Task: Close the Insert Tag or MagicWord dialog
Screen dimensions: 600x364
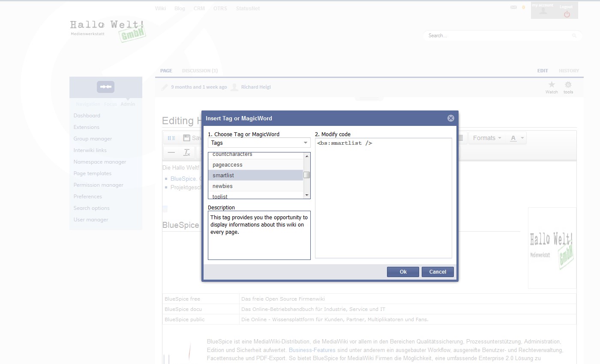Action: [450, 118]
